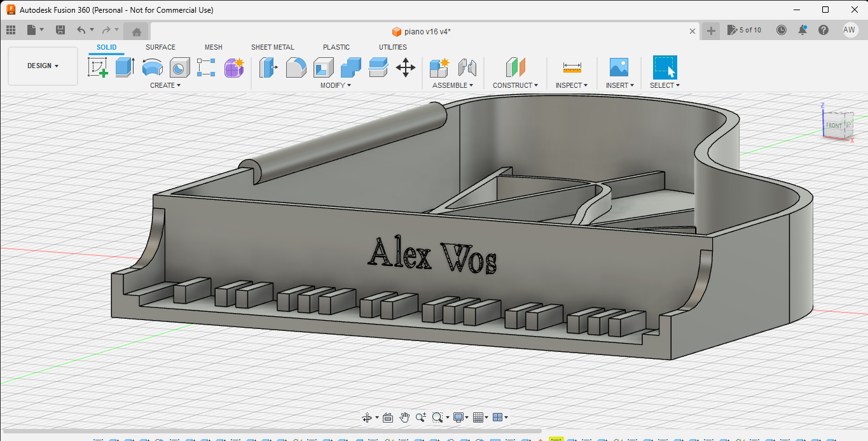Click the Save icon
Image resolution: width=868 pixels, height=441 pixels.
click(x=60, y=29)
